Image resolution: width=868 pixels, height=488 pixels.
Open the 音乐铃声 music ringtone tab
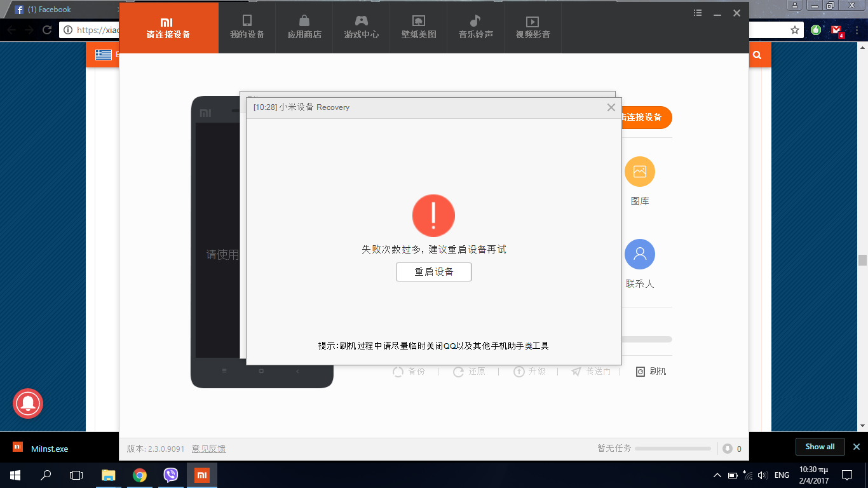476,27
